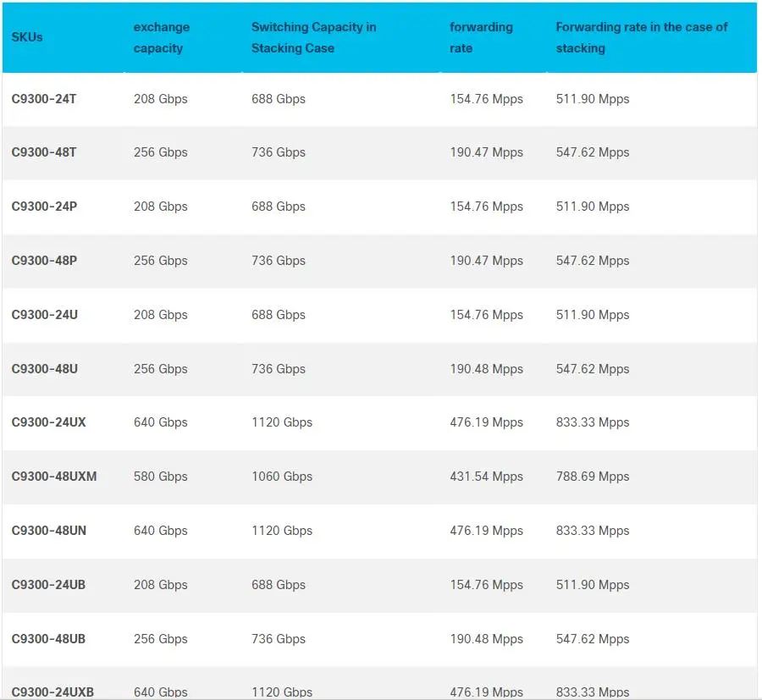Image resolution: width=762 pixels, height=700 pixels.
Task: Click the forwarding rate column header
Action: point(481,37)
